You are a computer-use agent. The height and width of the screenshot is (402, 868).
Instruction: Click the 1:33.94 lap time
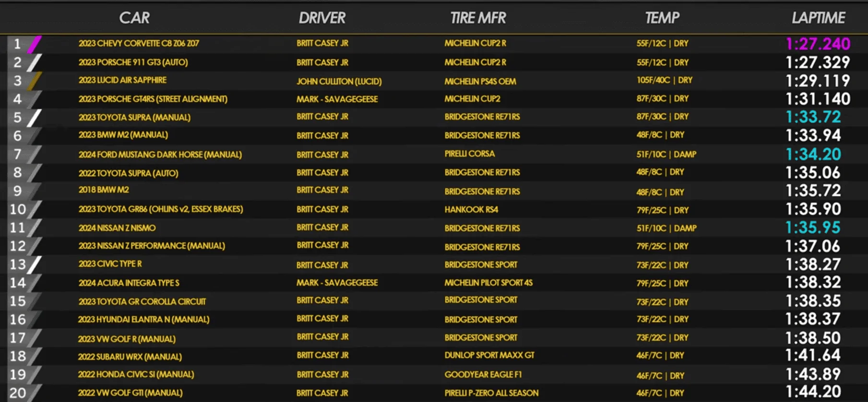[813, 136]
